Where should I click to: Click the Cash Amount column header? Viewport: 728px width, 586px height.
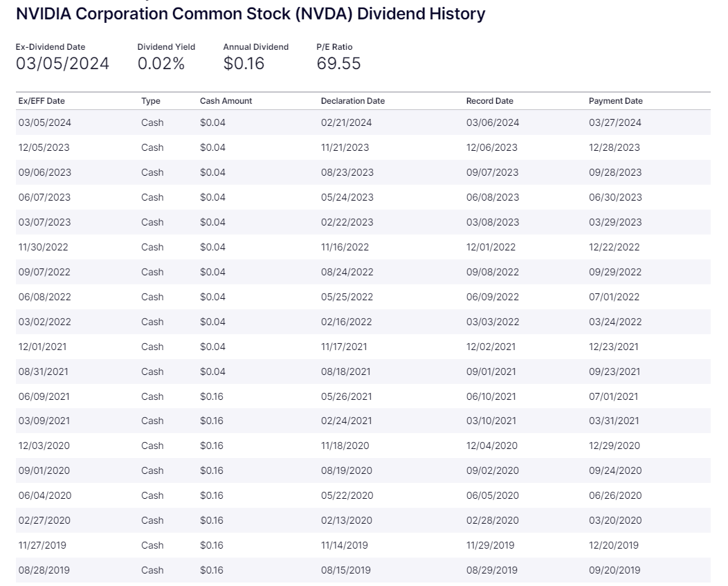pyautogui.click(x=226, y=101)
